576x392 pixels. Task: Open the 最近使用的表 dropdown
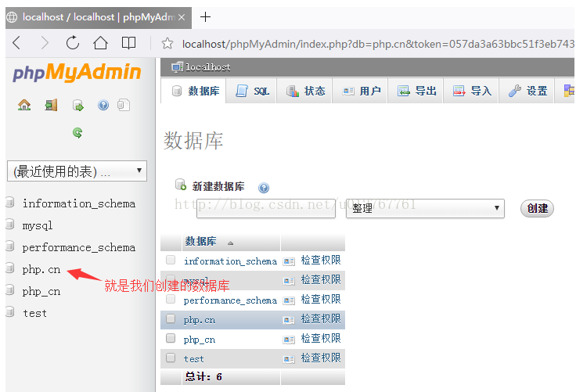pos(76,171)
